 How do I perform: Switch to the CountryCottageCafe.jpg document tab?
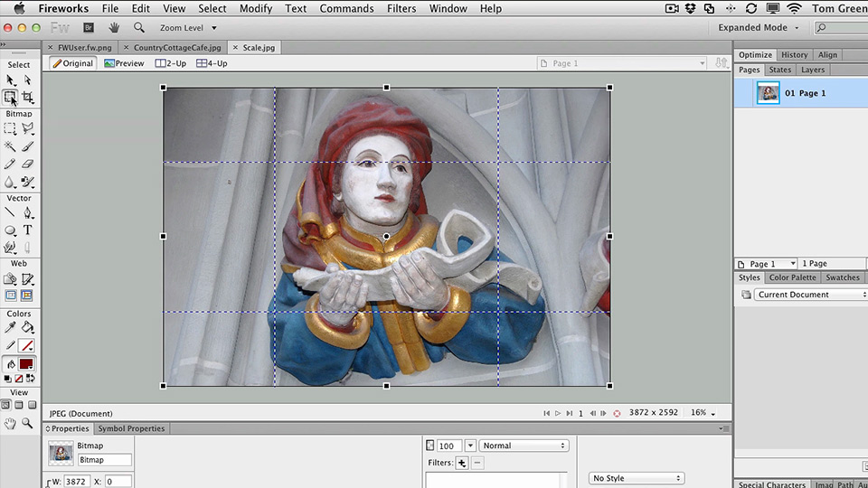(177, 48)
